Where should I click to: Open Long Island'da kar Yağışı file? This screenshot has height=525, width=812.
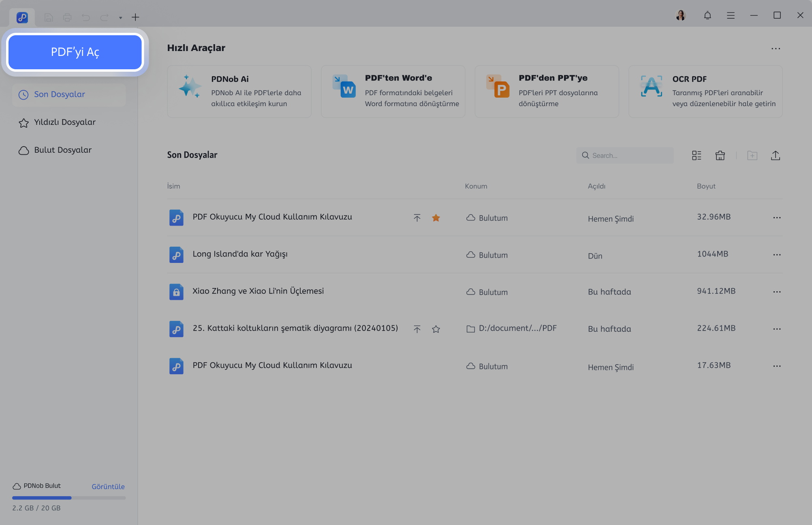tap(240, 254)
